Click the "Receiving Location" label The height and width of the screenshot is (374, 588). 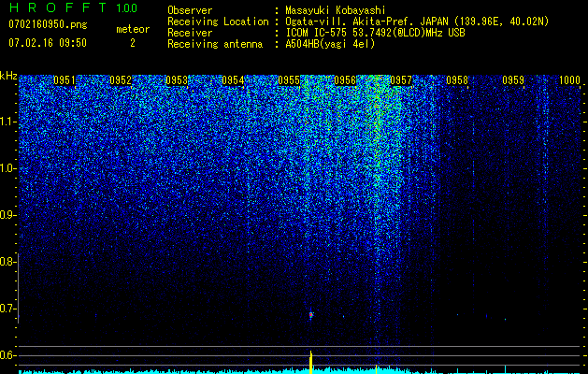[218, 22]
